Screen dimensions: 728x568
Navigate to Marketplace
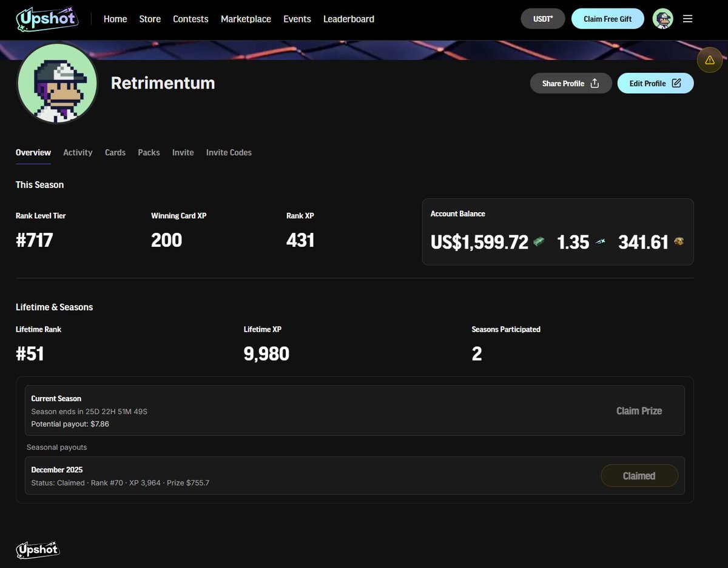(x=246, y=19)
